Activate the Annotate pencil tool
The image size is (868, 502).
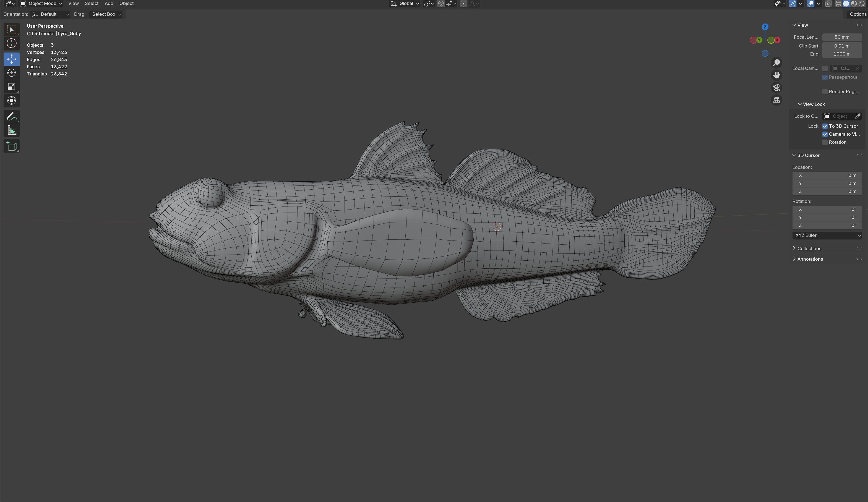coord(11,117)
